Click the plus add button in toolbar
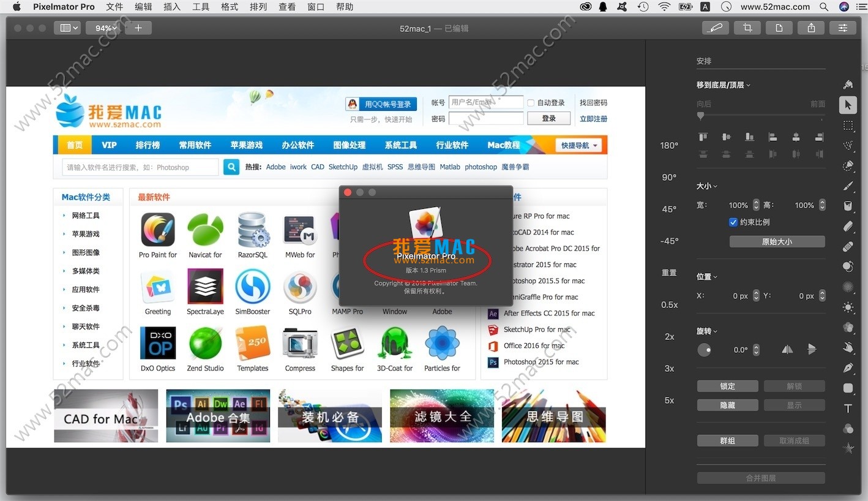This screenshot has height=501, width=868. 138,28
